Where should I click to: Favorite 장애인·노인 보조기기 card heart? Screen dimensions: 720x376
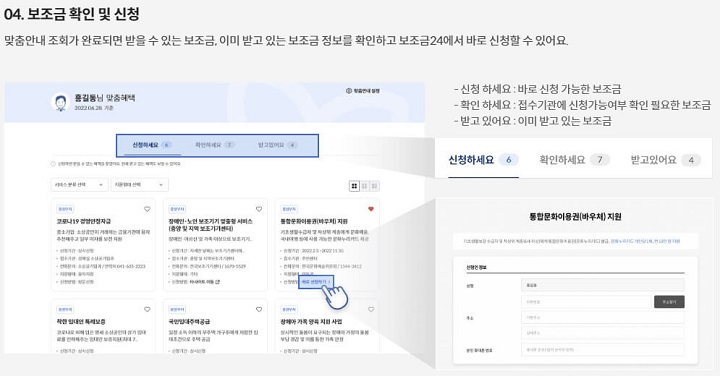259,209
